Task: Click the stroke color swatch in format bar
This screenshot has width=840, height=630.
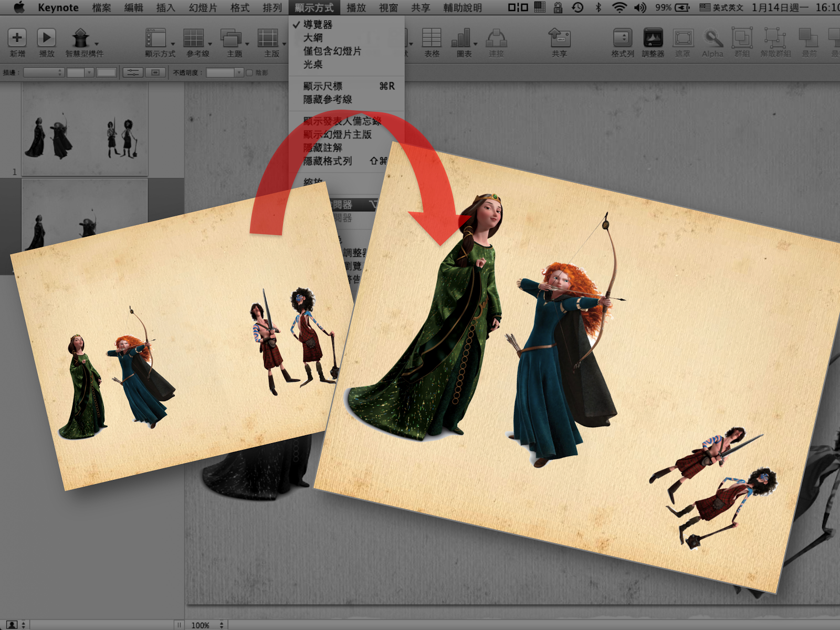Action: 106,72
